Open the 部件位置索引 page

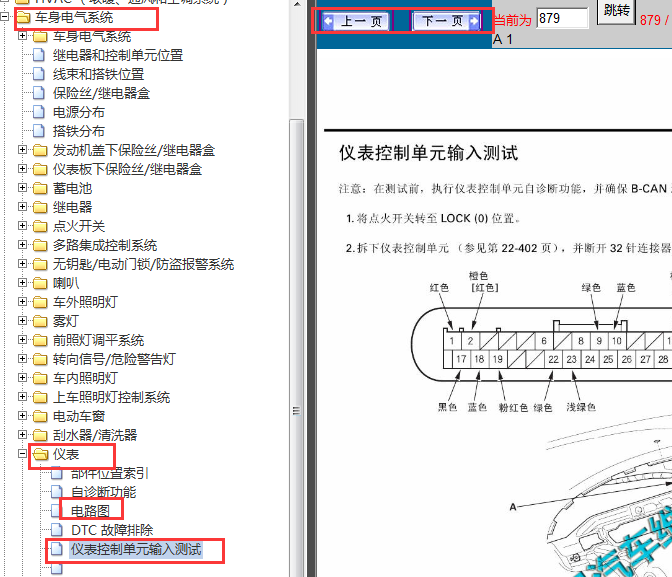[110, 473]
